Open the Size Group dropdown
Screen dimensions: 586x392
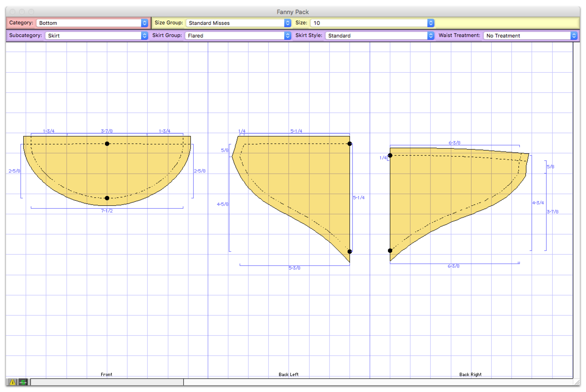point(238,23)
